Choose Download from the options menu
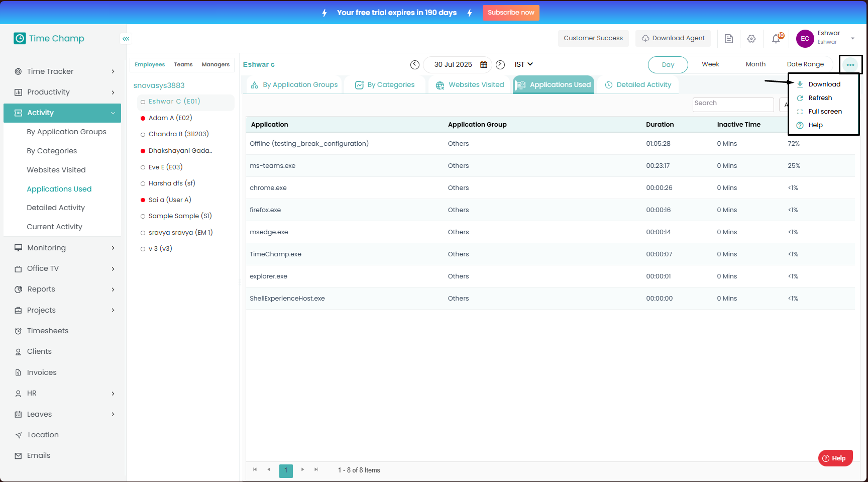Viewport: 868px width, 482px height. click(824, 84)
